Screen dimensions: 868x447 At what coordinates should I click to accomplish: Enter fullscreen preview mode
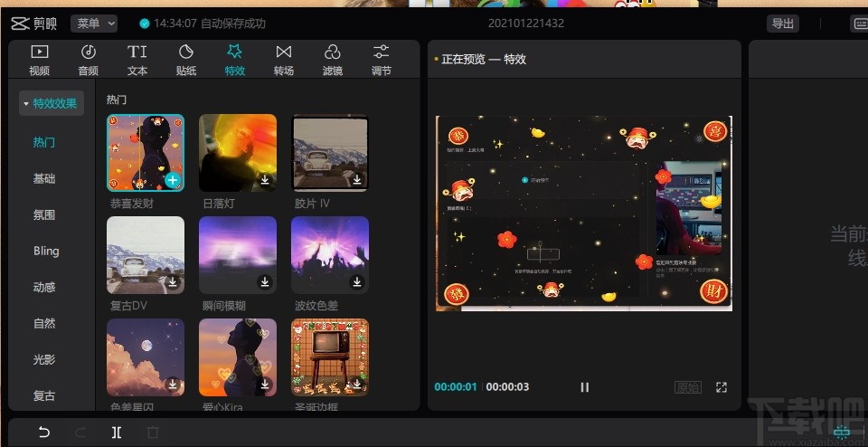pyautogui.click(x=722, y=387)
